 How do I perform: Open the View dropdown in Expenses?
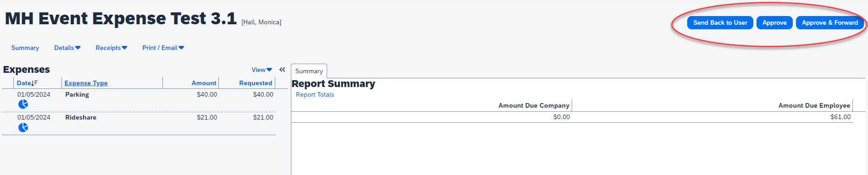262,70
